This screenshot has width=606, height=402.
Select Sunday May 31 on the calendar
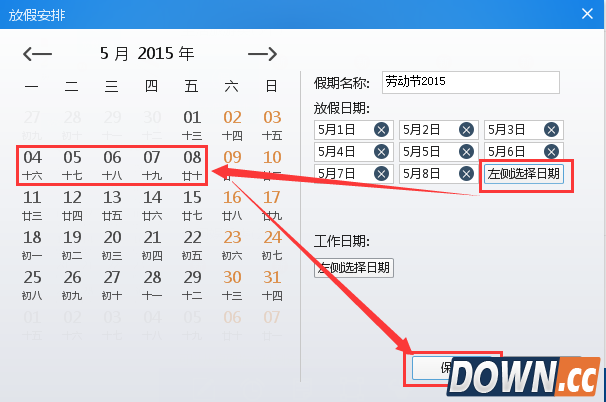coord(272,284)
